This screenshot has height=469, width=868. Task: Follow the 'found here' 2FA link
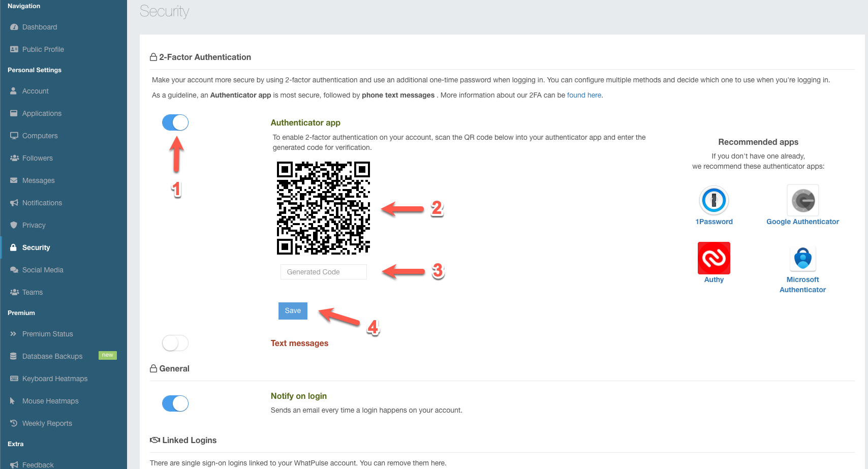584,95
